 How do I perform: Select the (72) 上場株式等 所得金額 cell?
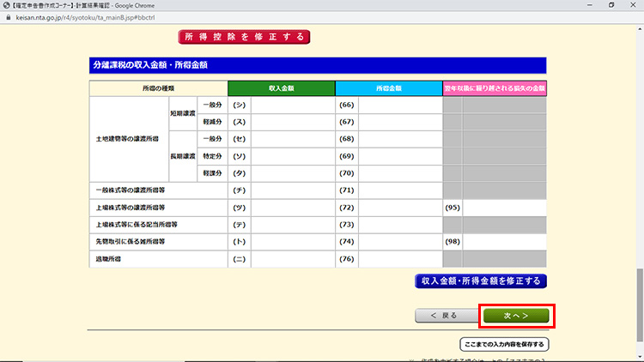[x=399, y=208]
